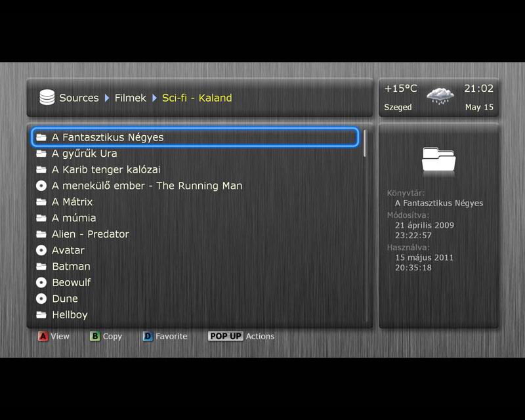Open the A Mátrix folder
Image resolution: width=525 pixels, height=420 pixels.
point(72,201)
